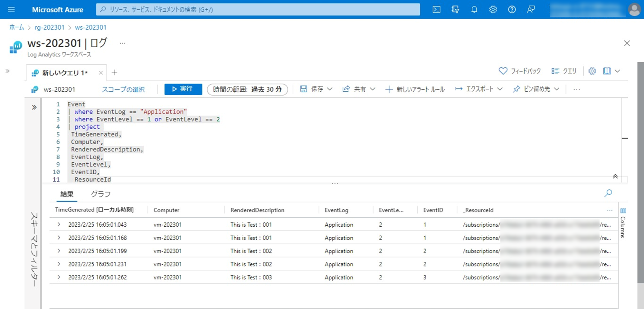The height and width of the screenshot is (309, 644).
Task: Open results grid options ellipsis
Action: pos(610,210)
